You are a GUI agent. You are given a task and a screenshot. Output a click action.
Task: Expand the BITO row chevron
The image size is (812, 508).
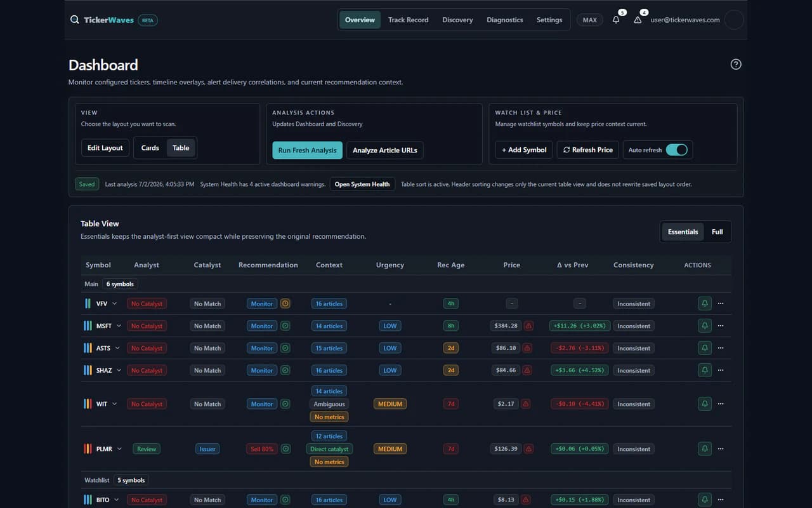tap(117, 500)
